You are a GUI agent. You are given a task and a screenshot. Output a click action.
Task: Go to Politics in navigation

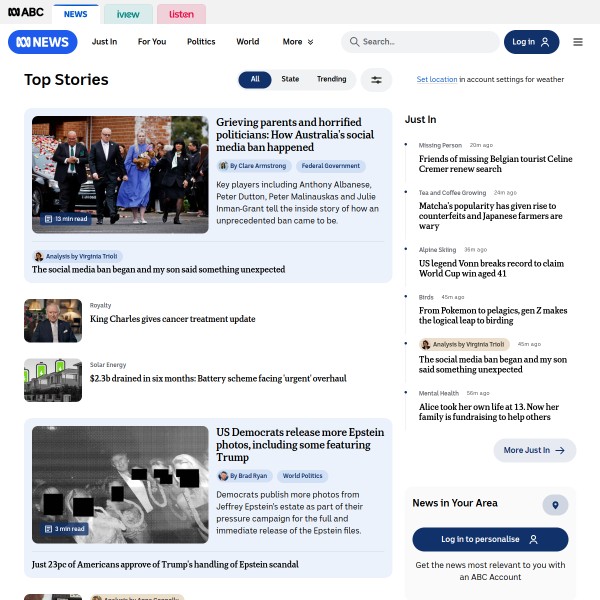pyautogui.click(x=201, y=42)
